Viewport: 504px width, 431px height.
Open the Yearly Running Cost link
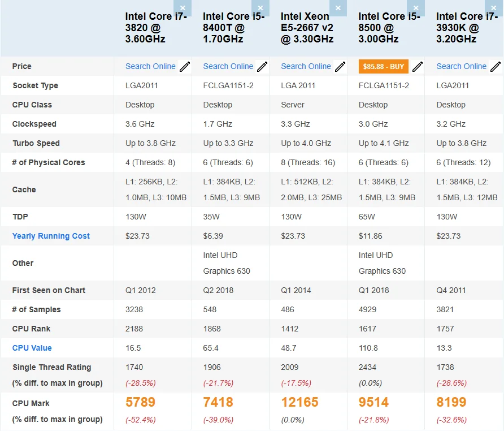tap(51, 236)
